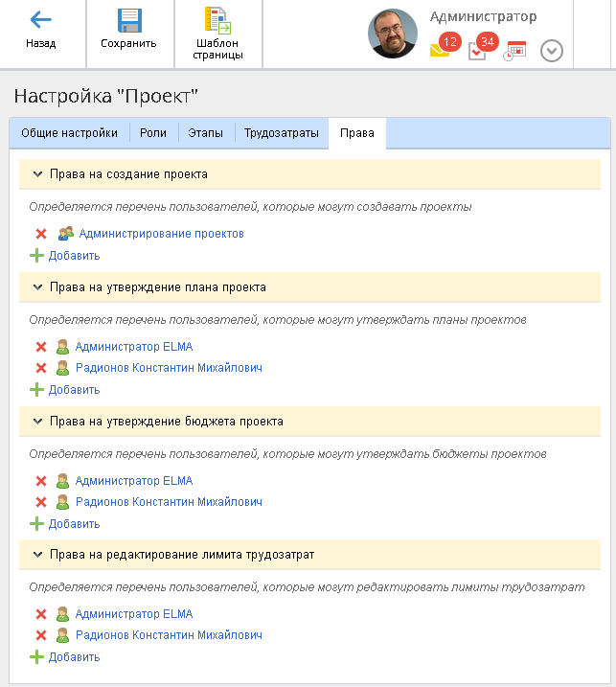Delete Администратор ELMA under labor limit editing rights
Viewport: 616px width, 687px height.
(x=41, y=614)
